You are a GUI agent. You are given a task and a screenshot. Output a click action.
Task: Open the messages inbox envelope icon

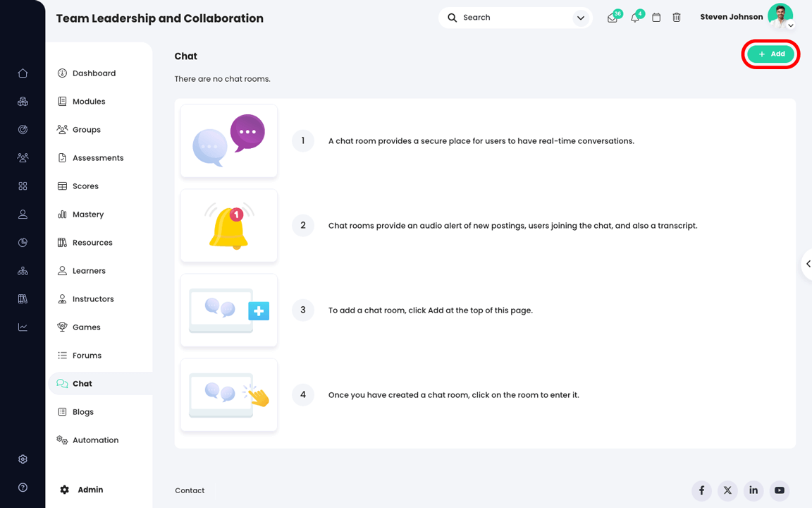point(613,17)
